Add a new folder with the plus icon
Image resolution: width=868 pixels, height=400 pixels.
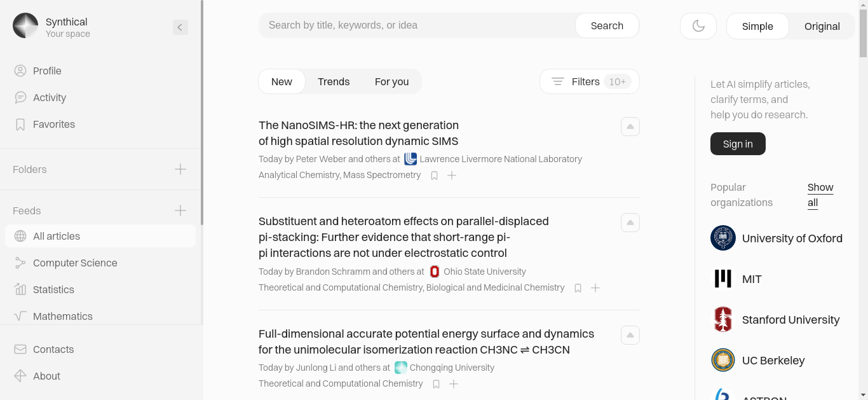[180, 169]
